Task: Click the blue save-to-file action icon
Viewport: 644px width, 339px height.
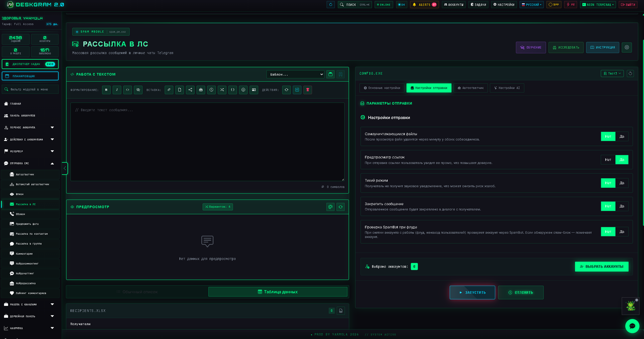Action: (x=297, y=90)
